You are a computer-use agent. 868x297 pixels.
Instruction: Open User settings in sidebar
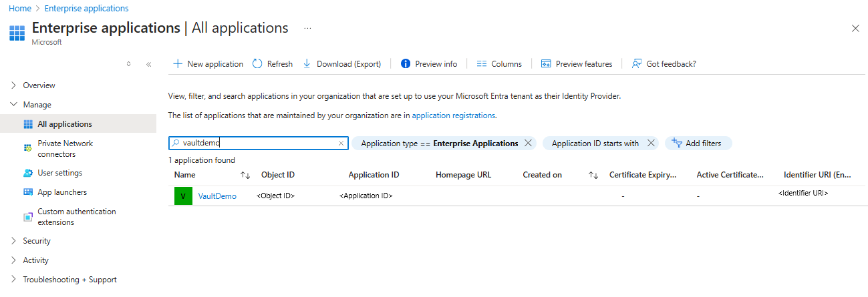(x=59, y=173)
